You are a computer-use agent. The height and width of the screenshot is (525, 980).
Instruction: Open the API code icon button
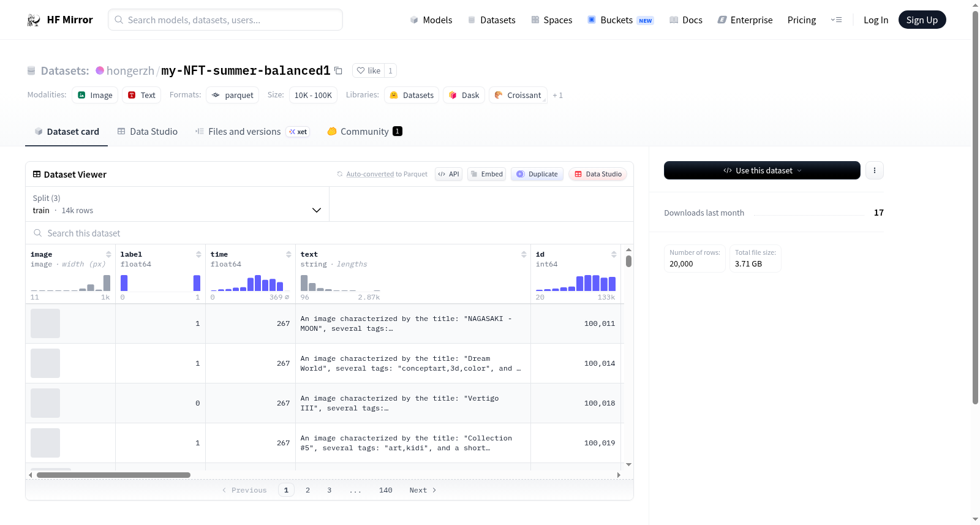[x=448, y=174]
